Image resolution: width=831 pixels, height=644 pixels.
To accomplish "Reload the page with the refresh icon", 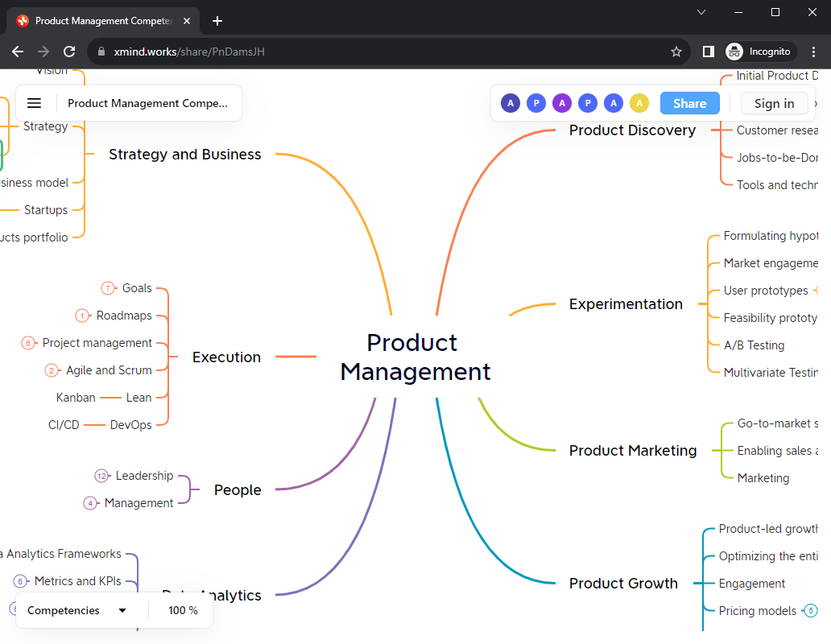I will (69, 51).
